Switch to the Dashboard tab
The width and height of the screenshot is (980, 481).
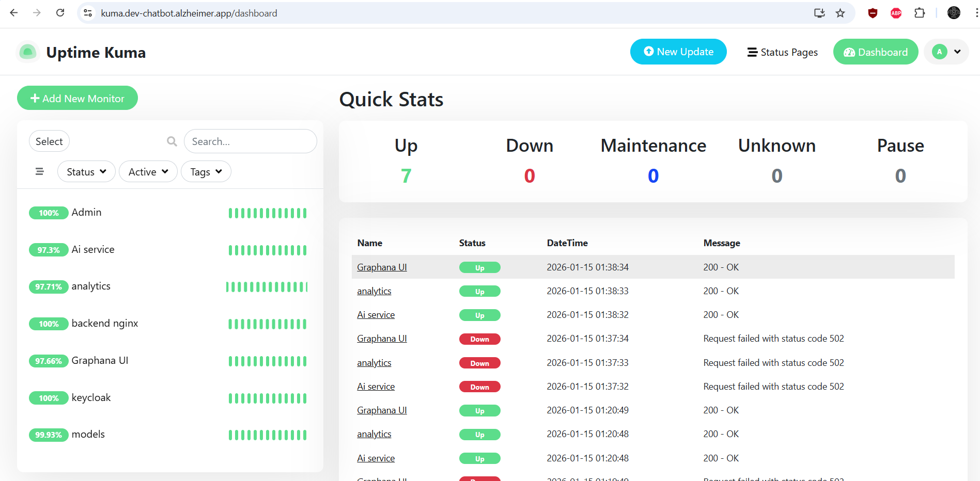coord(875,52)
